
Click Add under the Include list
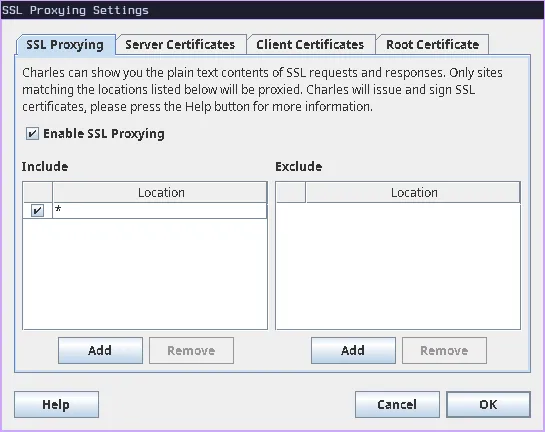pyautogui.click(x=100, y=350)
